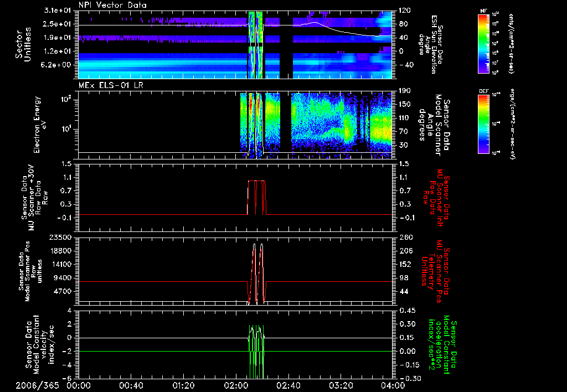Click the "260" telemetry tick value
This screenshot has height=392, width=567.
click(x=405, y=237)
